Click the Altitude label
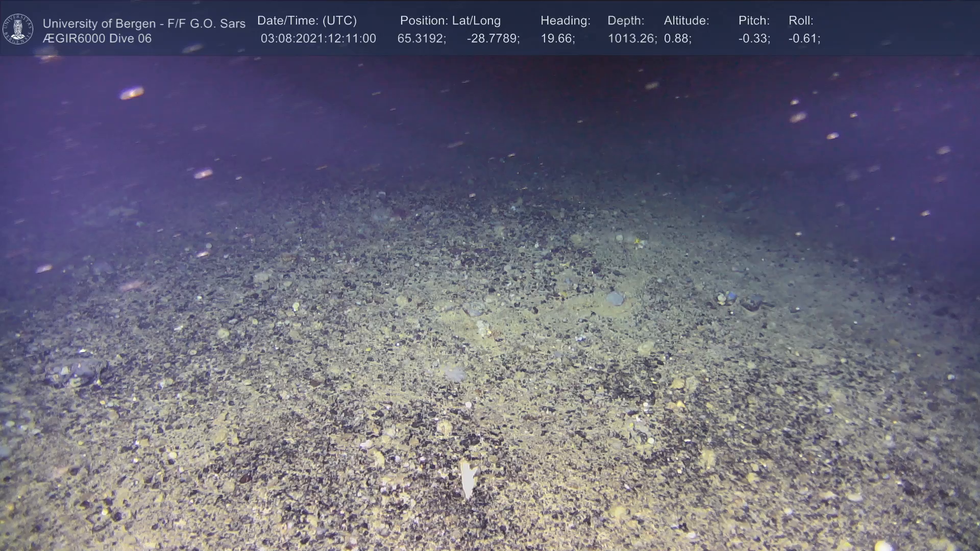This screenshot has width=980, height=551. click(687, 21)
